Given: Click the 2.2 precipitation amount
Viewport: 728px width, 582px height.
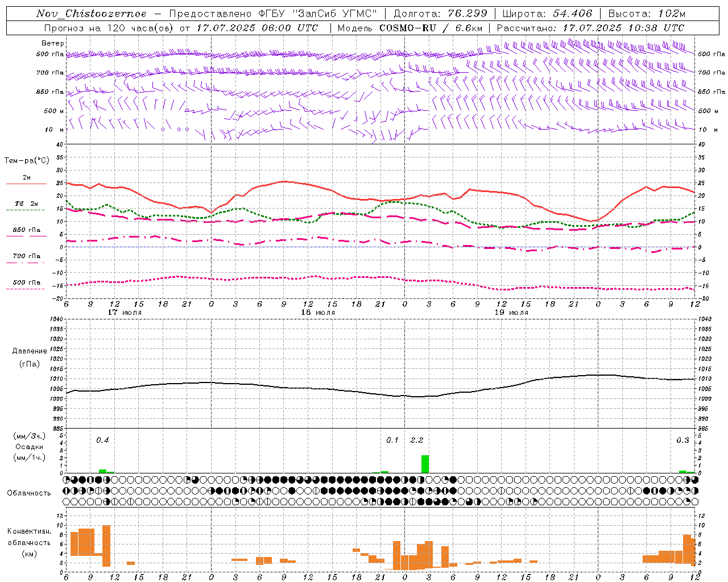Looking at the screenshot, I should point(417,440).
